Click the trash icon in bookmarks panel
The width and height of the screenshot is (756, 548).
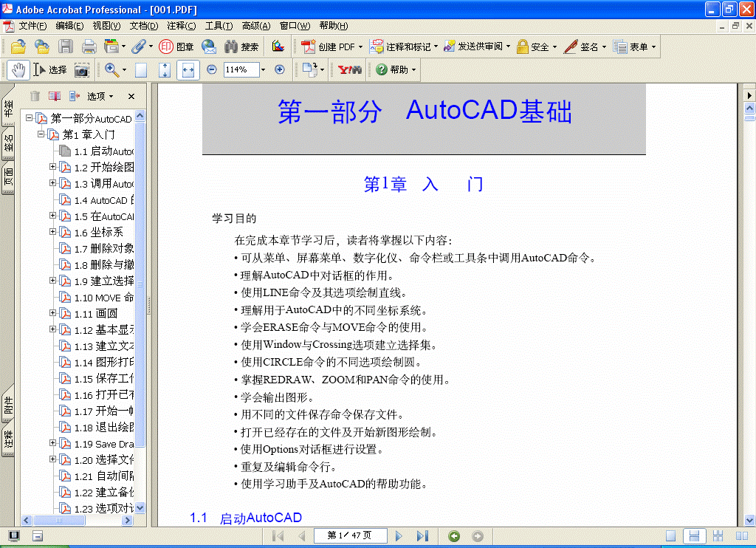[35, 96]
